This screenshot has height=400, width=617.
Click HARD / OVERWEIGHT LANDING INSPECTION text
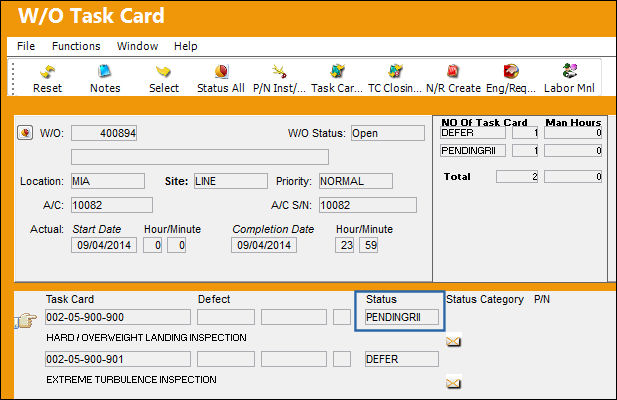coord(146,337)
